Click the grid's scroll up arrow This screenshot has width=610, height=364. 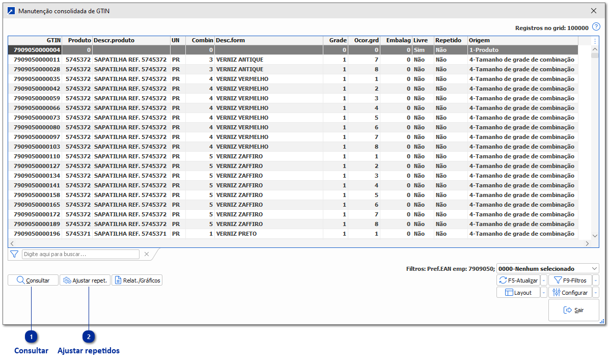[595, 49]
